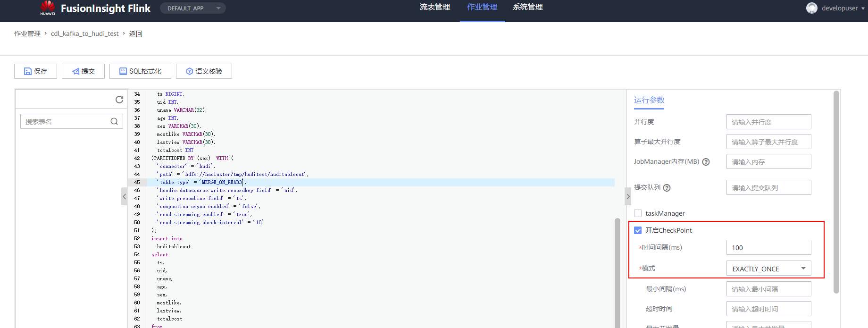Switch to the 流表管理 tab
Viewport: 868px width, 328px height.
click(435, 7)
